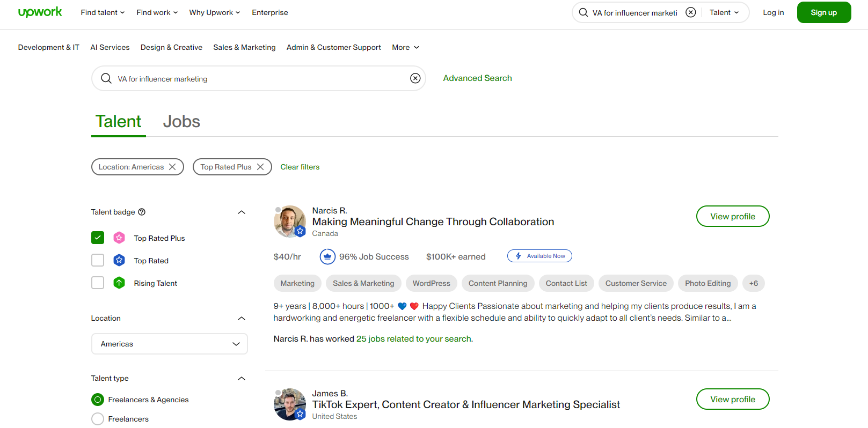Select the Freelancers radio option

[x=98, y=419]
